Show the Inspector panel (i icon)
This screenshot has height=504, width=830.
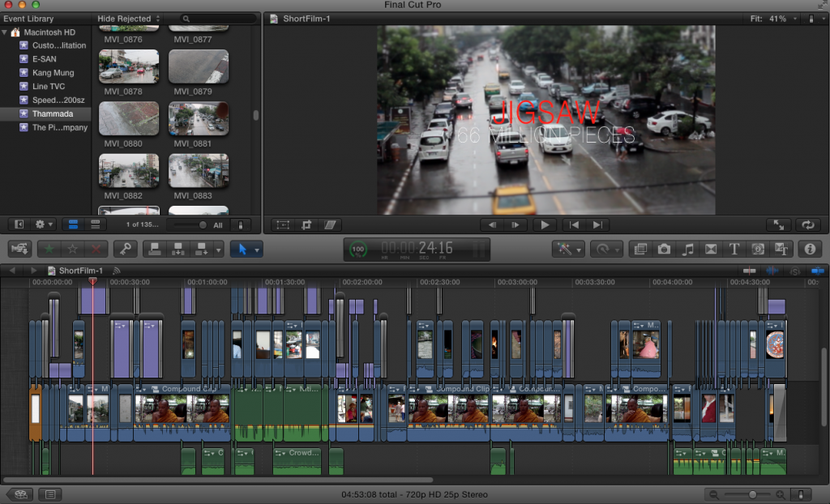click(808, 250)
